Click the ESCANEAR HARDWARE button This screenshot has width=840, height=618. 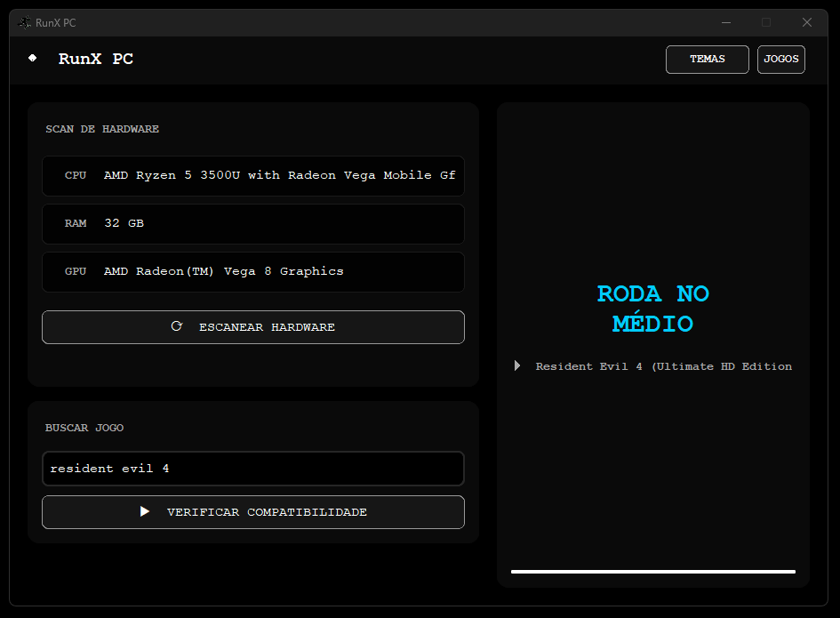click(x=253, y=327)
